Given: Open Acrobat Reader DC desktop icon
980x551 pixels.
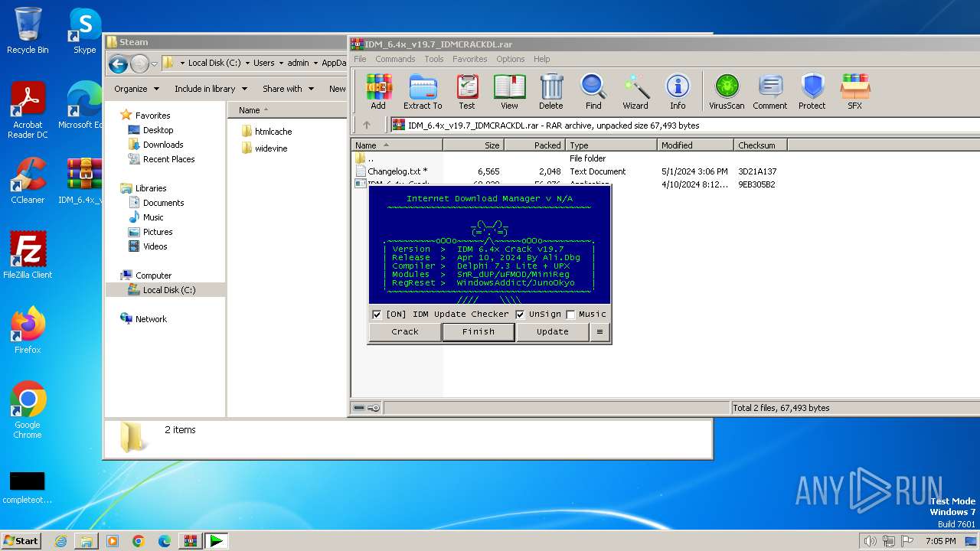Looking at the screenshot, I should click(28, 110).
